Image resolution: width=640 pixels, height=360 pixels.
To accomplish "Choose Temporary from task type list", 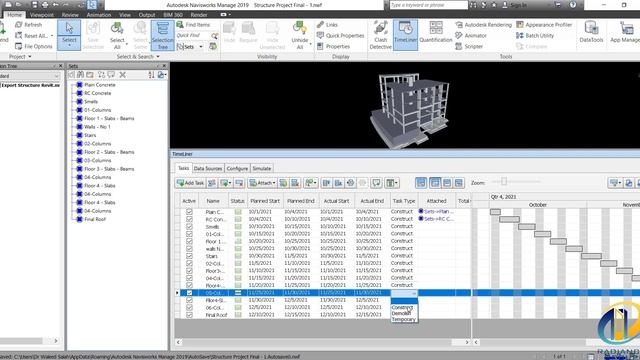I will 403,320.
